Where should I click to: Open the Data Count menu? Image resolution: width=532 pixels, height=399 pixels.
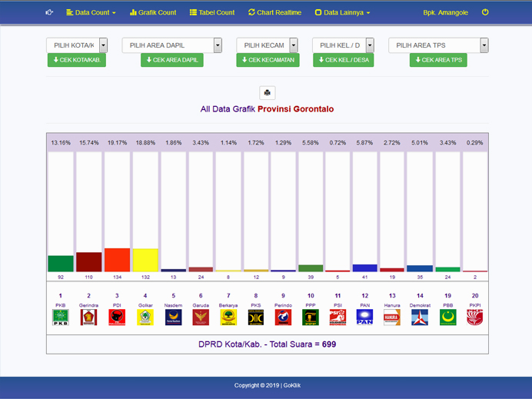tap(91, 12)
